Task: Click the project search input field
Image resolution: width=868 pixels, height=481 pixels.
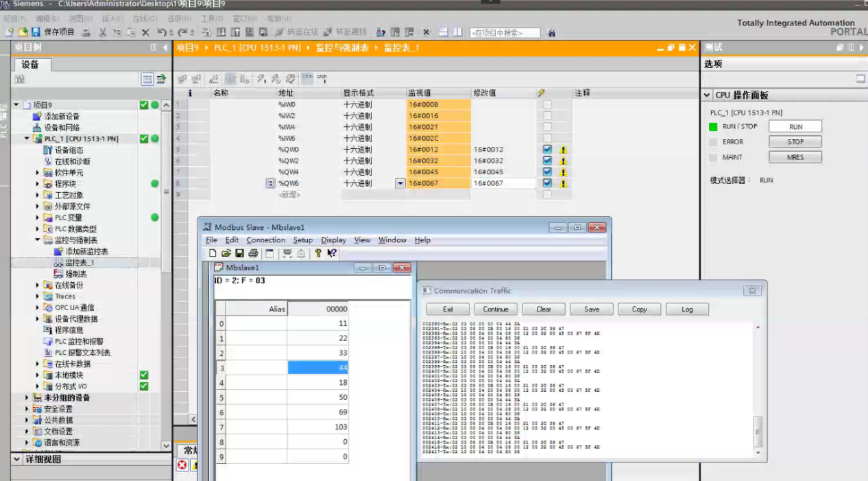Action: click(505, 33)
